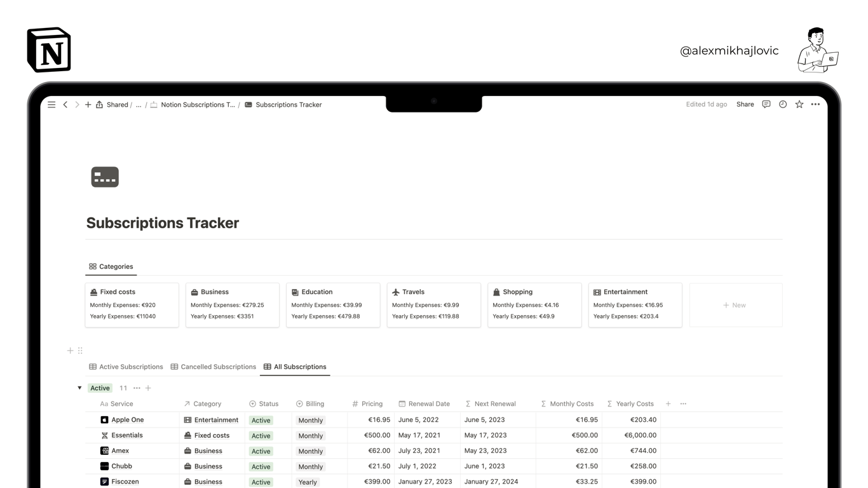Change Chubb billing from Monthly
The width and height of the screenshot is (868, 488).
[x=311, y=466]
